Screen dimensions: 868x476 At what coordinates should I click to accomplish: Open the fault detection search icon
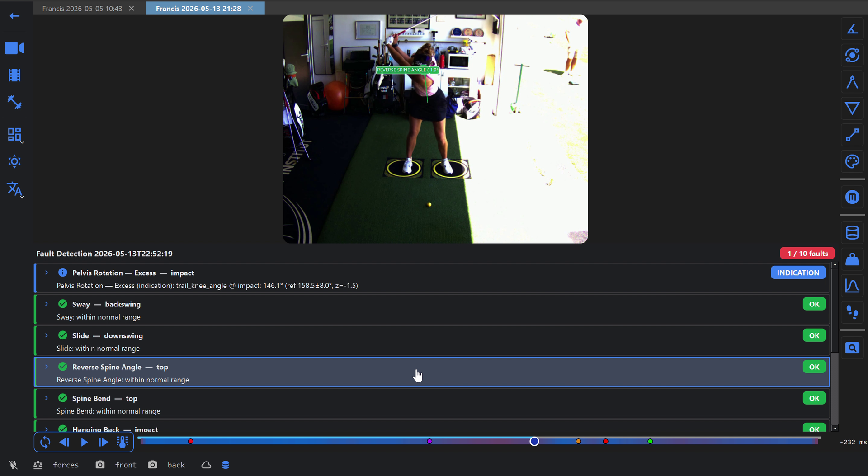click(852, 348)
